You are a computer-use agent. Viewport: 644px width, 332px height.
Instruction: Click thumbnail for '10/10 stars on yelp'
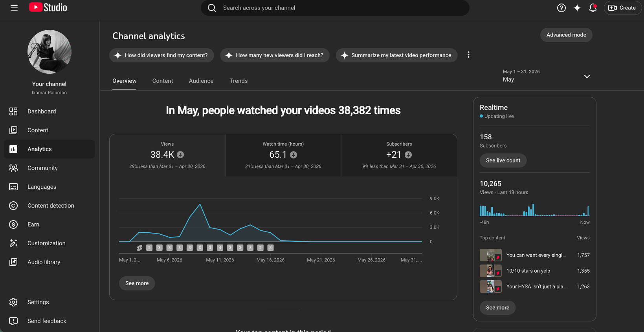click(491, 271)
